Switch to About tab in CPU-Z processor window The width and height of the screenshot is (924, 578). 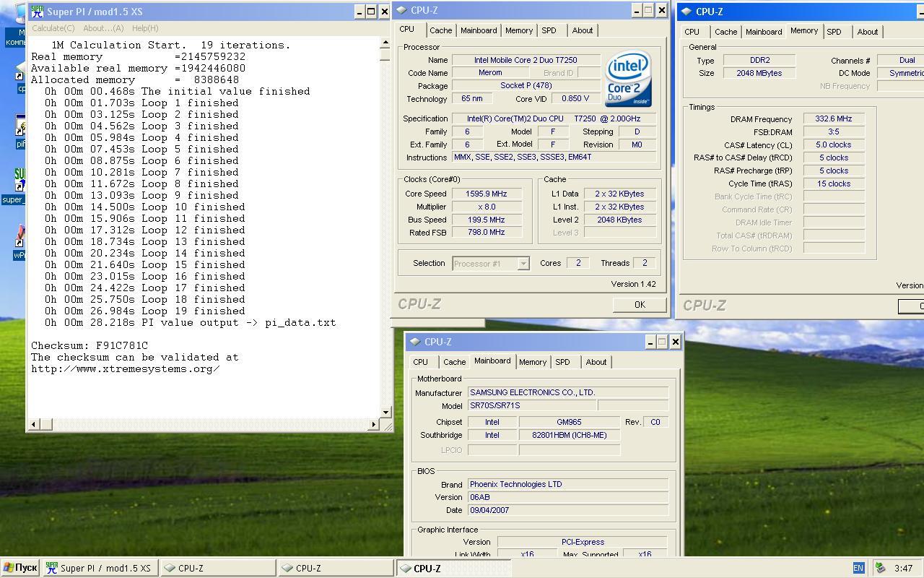pos(582,30)
